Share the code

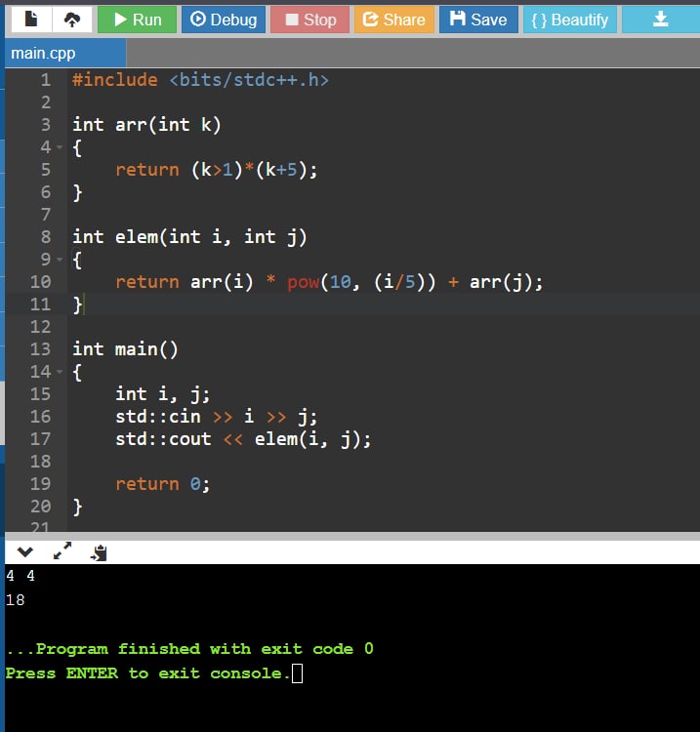(394, 20)
